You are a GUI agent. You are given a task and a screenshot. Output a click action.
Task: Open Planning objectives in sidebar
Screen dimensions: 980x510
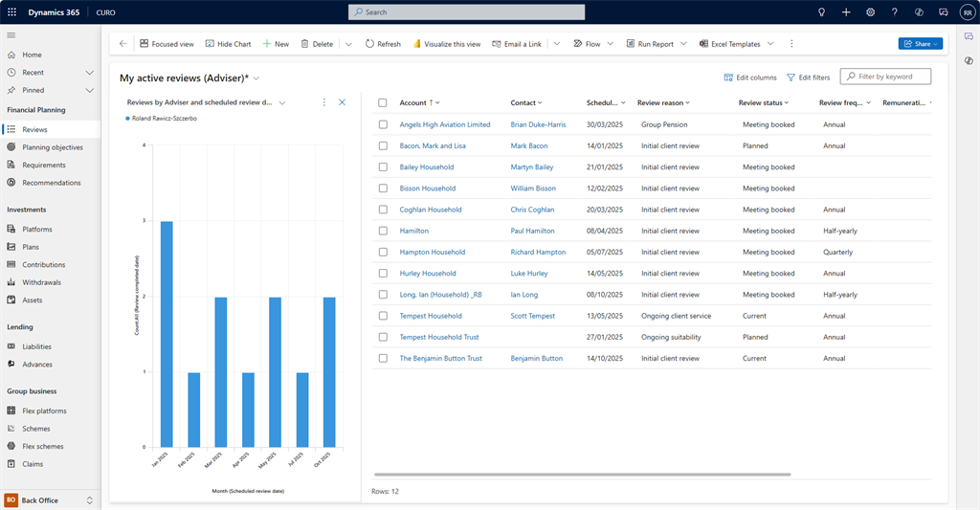[x=52, y=147]
